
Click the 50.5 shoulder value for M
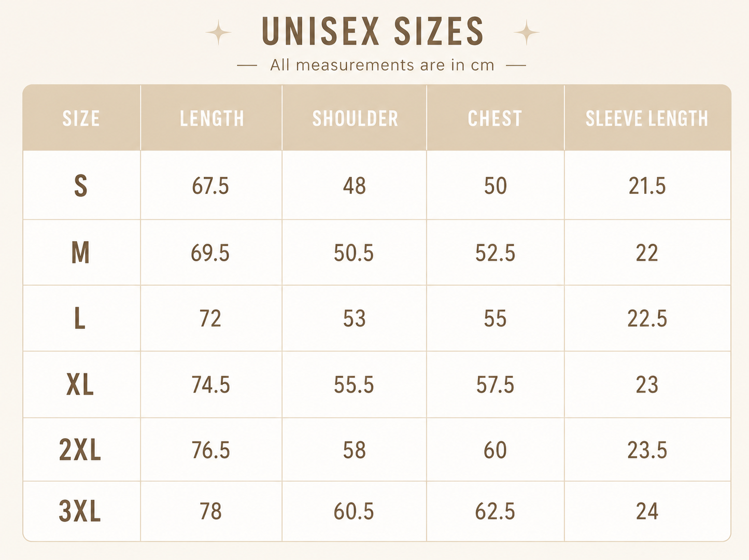coord(354,253)
